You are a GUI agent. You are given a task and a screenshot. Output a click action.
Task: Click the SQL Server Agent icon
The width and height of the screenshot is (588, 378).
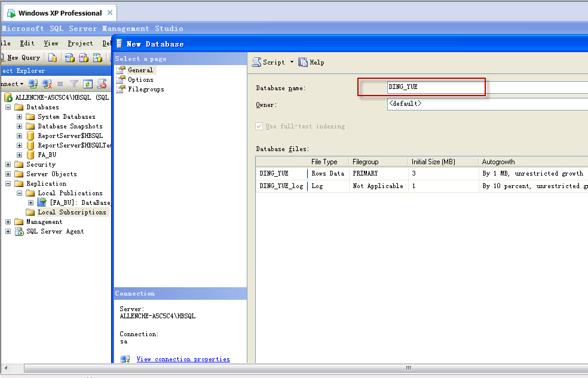19,232
